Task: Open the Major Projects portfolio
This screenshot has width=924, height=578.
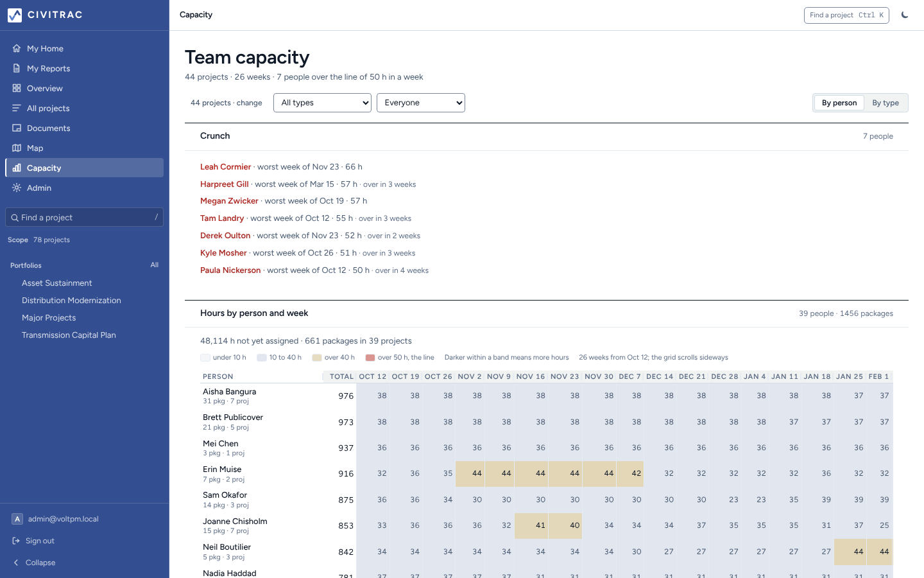Action: [49, 318]
